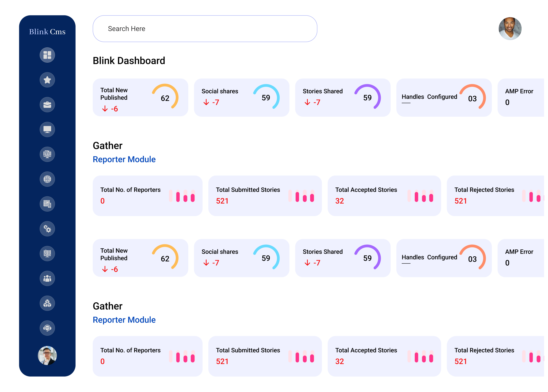This screenshot has height=392, width=548.
Task: Click into the Search Here field
Action: [x=205, y=29]
